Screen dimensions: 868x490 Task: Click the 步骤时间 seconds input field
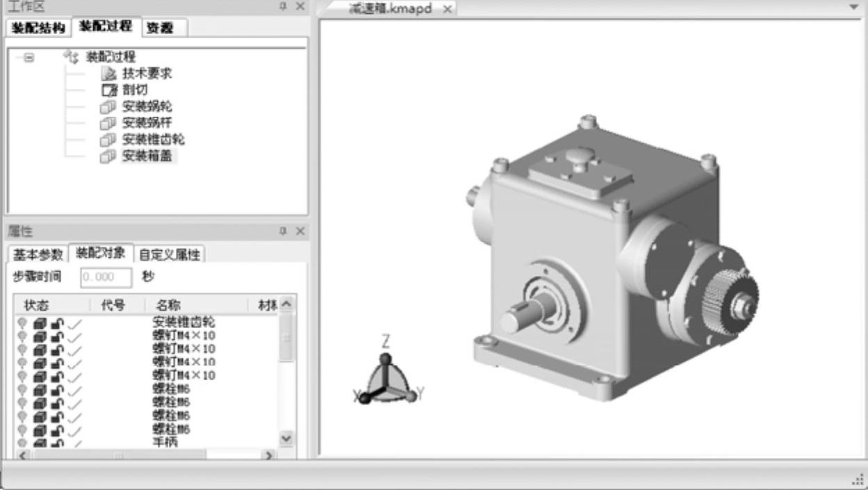106,277
